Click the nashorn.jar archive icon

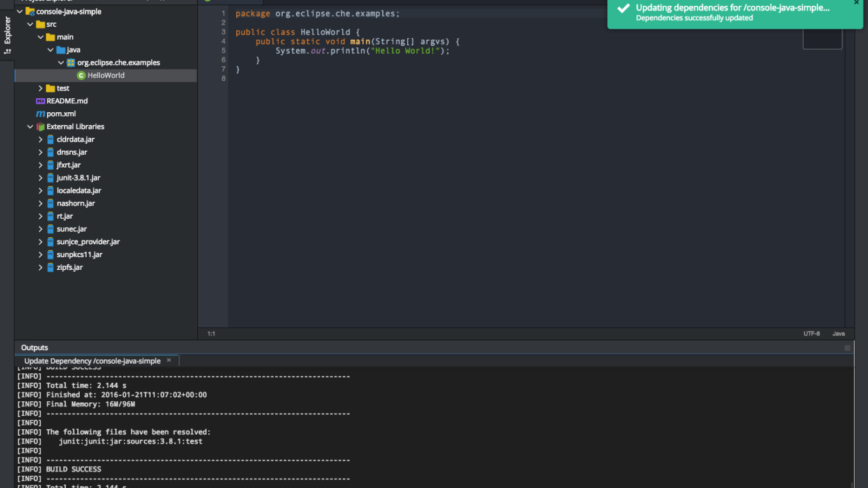(x=50, y=203)
